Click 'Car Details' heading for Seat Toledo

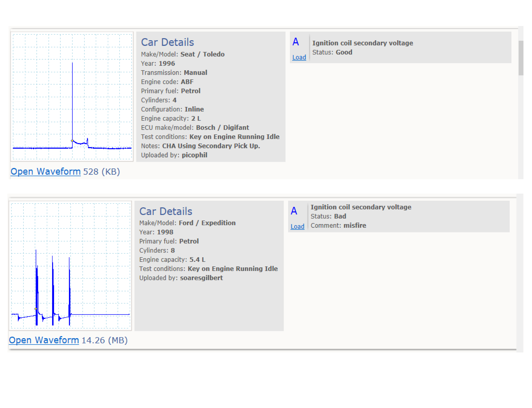167,42
